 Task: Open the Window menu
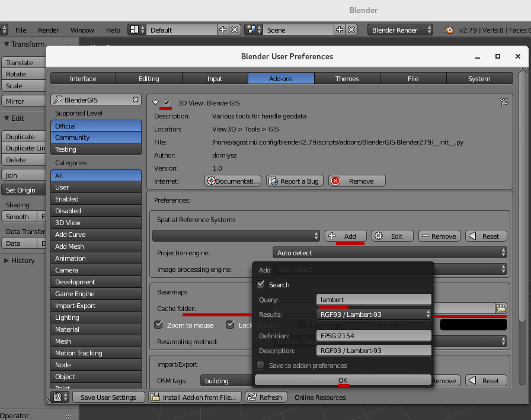pyautogui.click(x=82, y=30)
